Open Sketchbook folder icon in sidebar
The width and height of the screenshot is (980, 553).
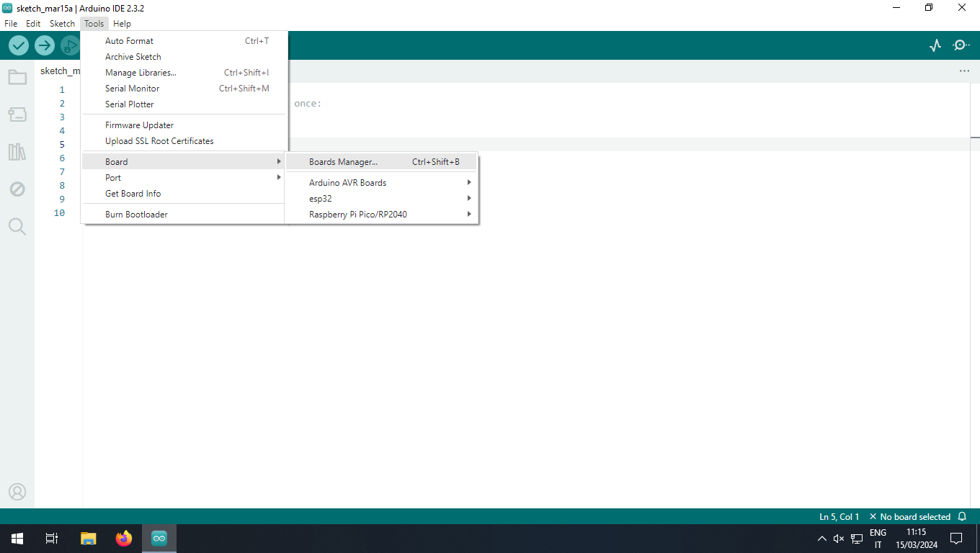pyautogui.click(x=17, y=77)
